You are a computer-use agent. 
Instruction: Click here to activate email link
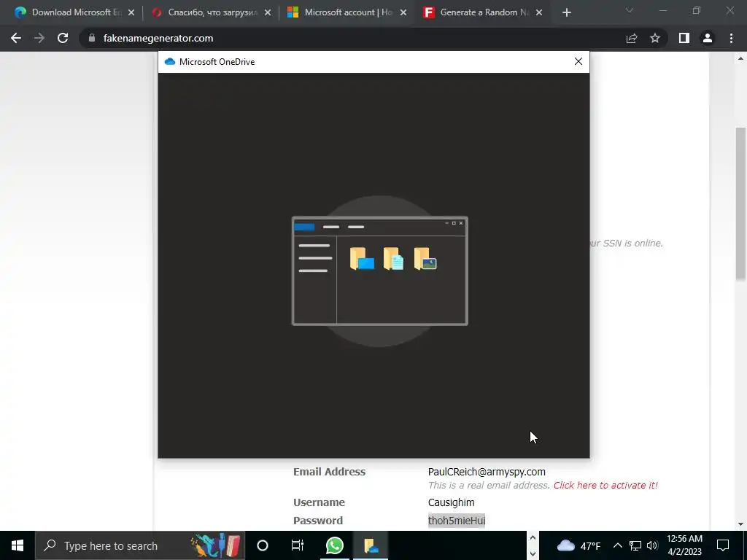click(x=605, y=485)
